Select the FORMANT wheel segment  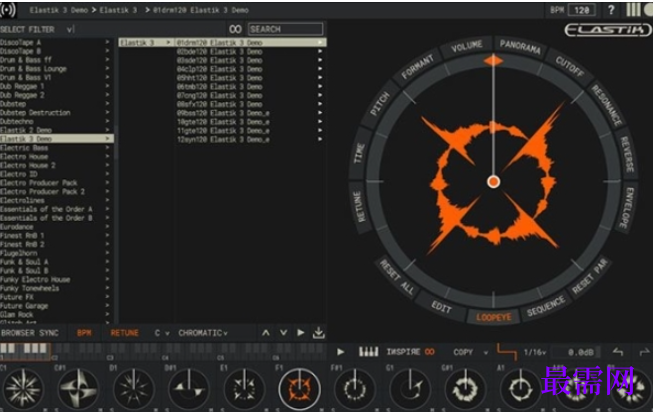(x=418, y=67)
